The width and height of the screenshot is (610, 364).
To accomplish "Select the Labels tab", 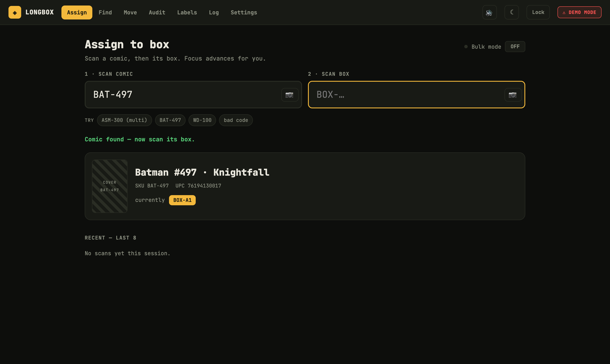I will coord(187,12).
